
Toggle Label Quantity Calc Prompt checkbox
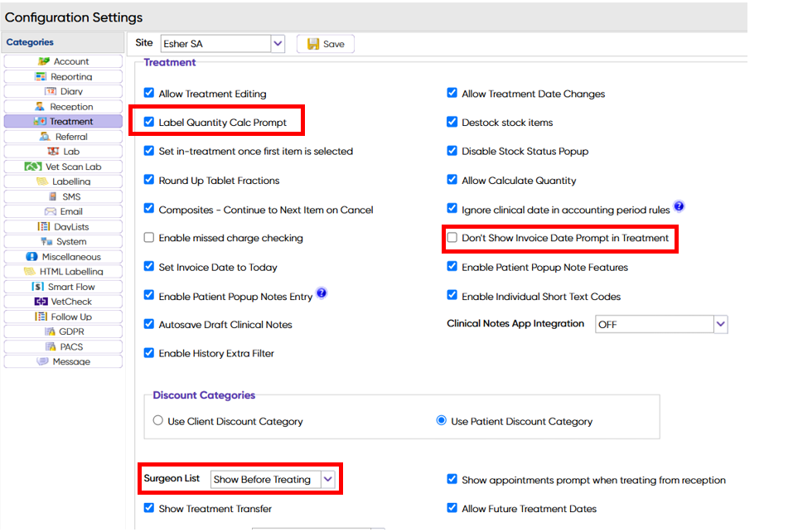148,122
